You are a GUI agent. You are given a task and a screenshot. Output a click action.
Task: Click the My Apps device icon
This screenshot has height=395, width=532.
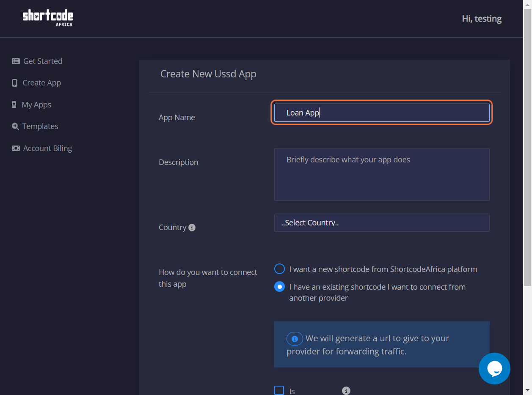point(14,105)
